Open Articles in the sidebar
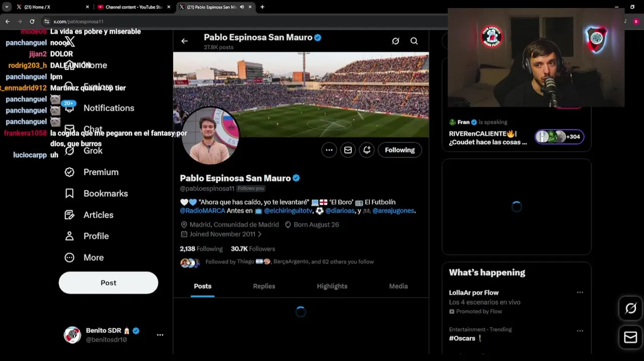The height and width of the screenshot is (361, 644). [x=89, y=215]
